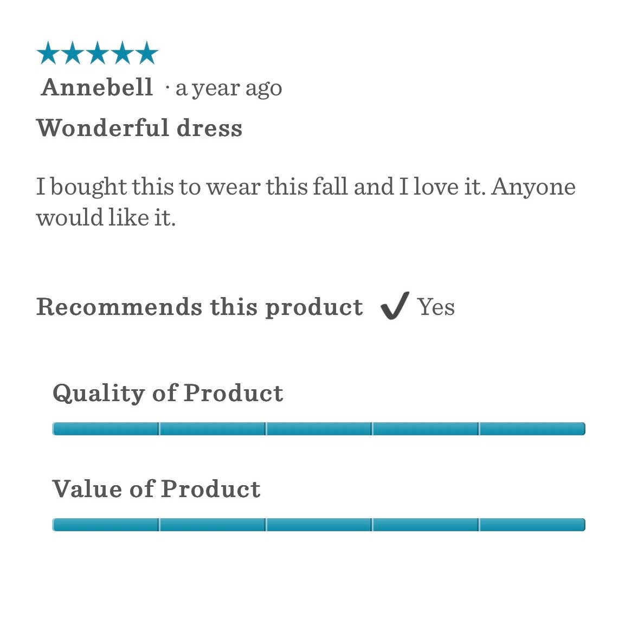Image resolution: width=644 pixels, height=644 pixels.
Task: Click third segment of Quality of Product bar
Action: point(319,429)
